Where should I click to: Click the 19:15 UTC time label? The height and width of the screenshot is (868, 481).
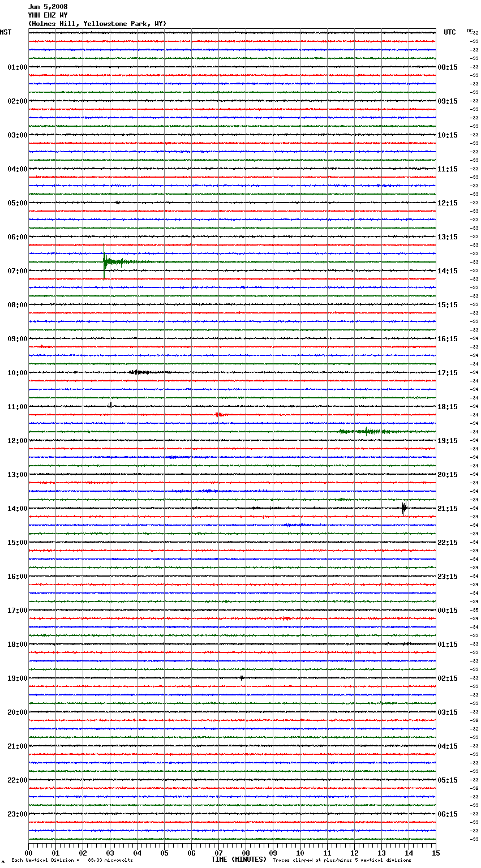pyautogui.click(x=448, y=441)
